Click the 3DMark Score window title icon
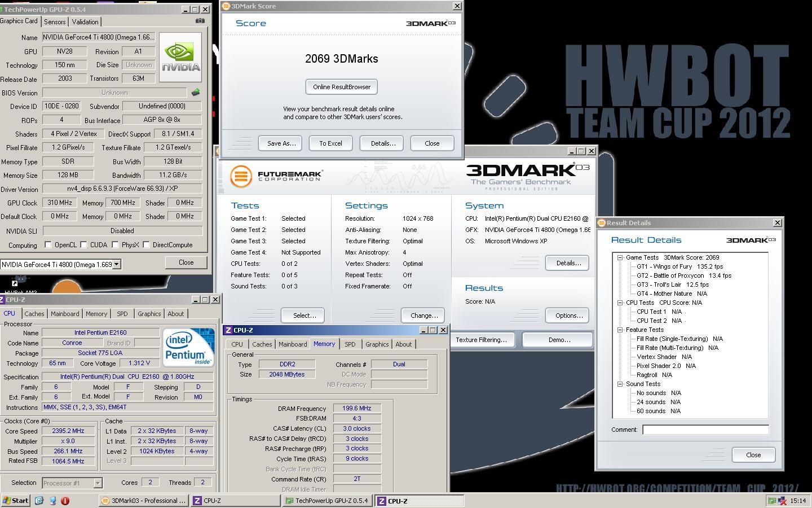 click(x=226, y=6)
